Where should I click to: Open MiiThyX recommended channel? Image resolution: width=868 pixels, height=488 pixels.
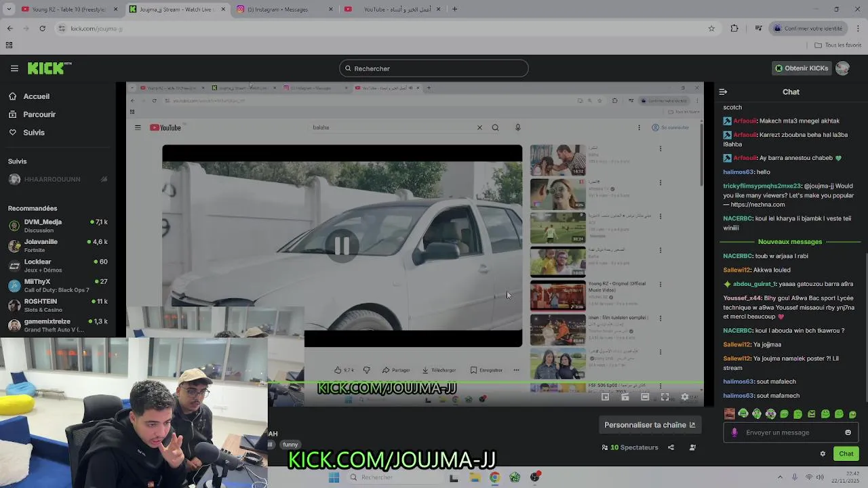(x=57, y=285)
